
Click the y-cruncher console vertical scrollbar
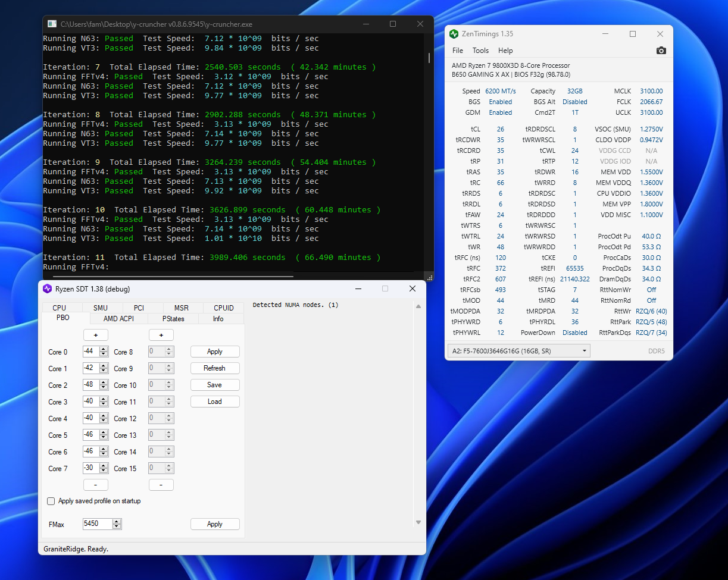pos(429,58)
